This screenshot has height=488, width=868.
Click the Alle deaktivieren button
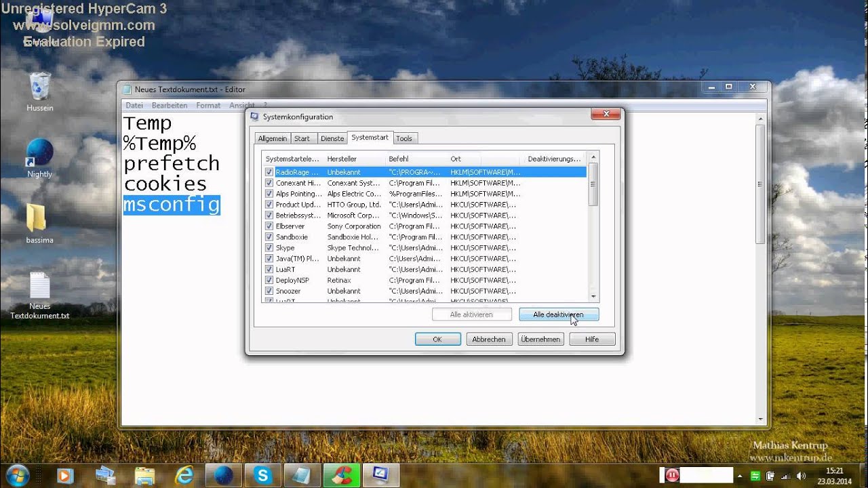coord(559,314)
